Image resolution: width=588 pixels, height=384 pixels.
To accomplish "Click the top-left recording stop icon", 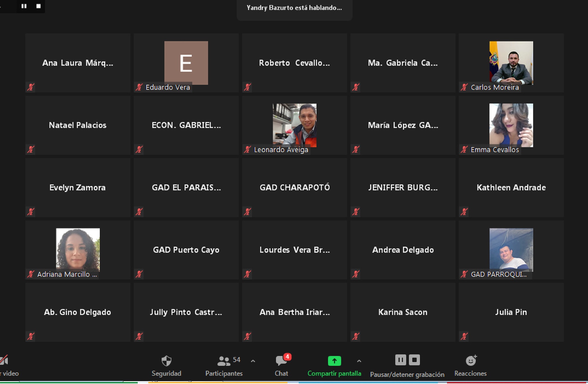I will click(x=38, y=6).
